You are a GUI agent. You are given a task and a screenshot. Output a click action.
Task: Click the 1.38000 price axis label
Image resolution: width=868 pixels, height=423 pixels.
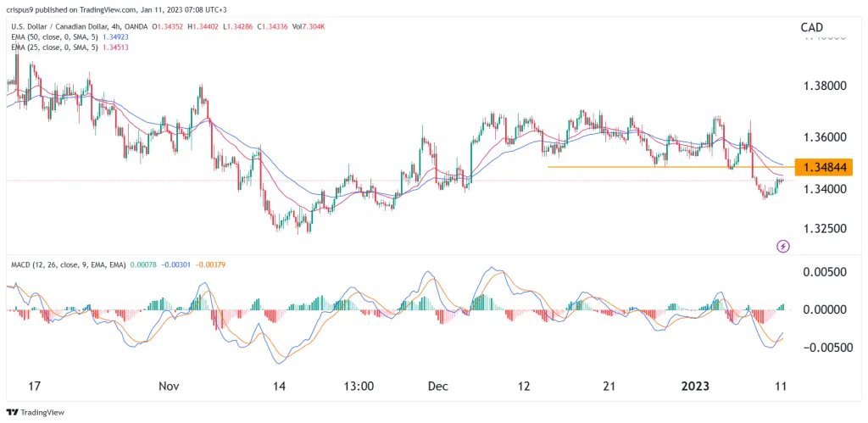[x=823, y=86]
